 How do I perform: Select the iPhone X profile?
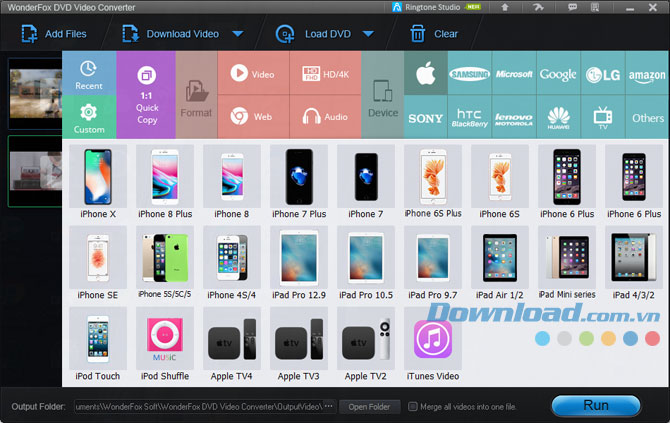tap(98, 182)
